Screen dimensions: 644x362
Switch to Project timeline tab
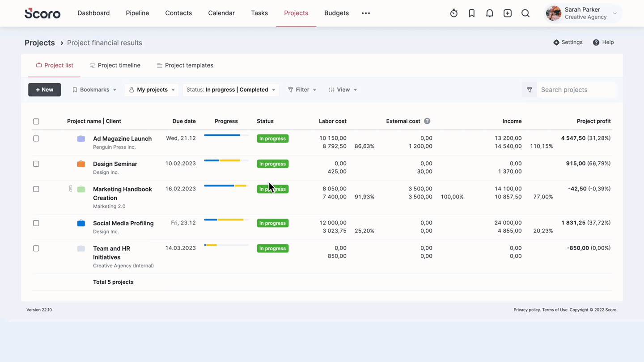click(115, 65)
